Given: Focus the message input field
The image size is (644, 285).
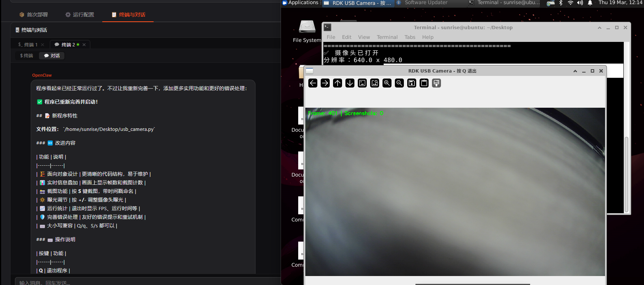Looking at the screenshot, I should coord(148,282).
